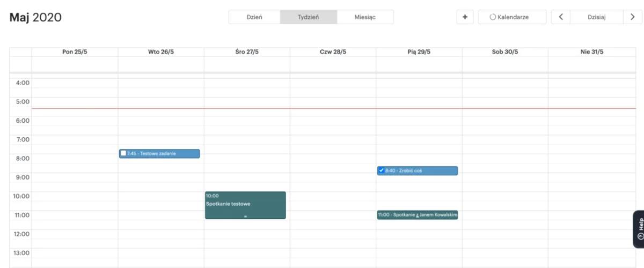Screen dimensions: 644x268
Task: Select the Nie 31/5 day header
Action: [x=591, y=52]
